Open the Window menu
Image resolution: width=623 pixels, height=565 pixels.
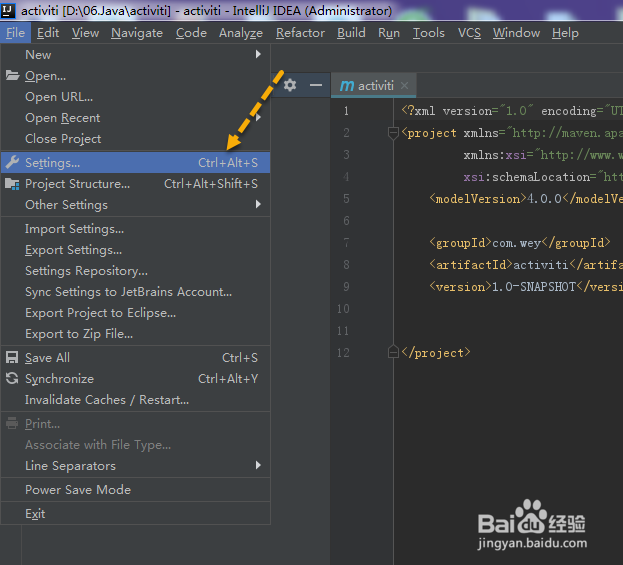coord(517,33)
